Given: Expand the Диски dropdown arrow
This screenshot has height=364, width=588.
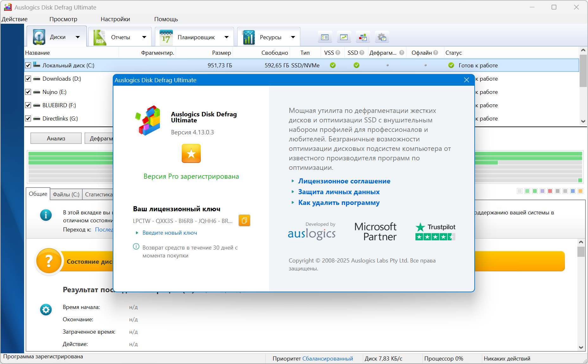Looking at the screenshot, I should 78,37.
